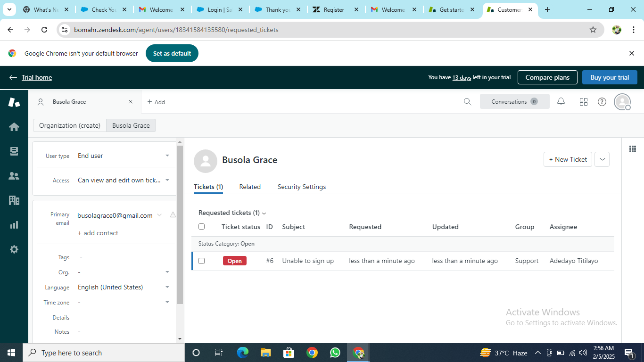Open the dropdown arrow next to New Ticket
This screenshot has height=362, width=644.
(x=602, y=159)
